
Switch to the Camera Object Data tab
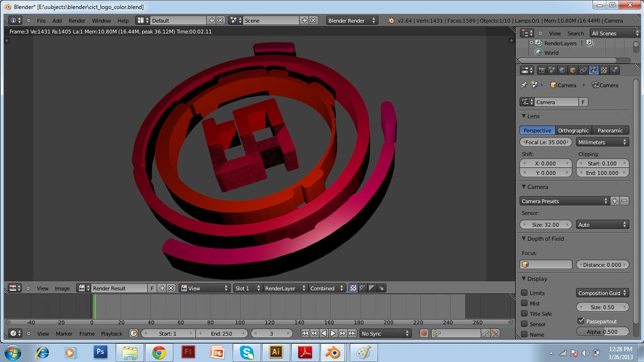[x=594, y=70]
